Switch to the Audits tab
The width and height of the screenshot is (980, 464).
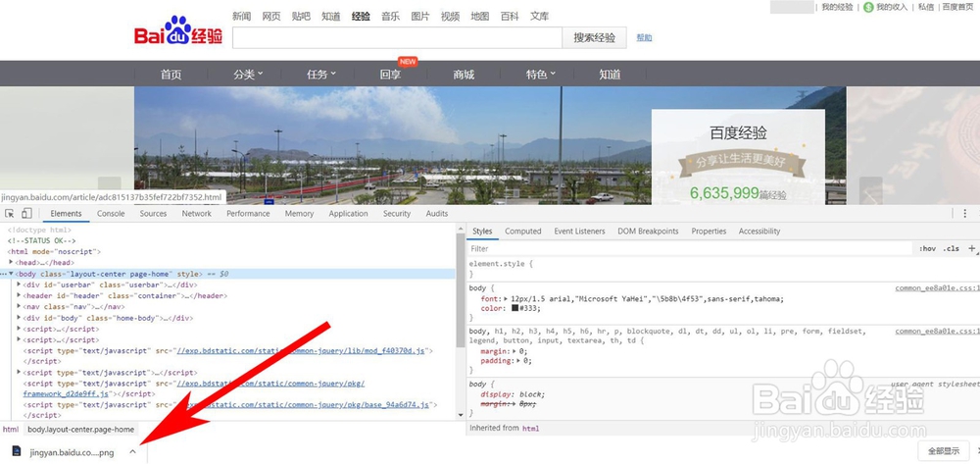(x=437, y=214)
